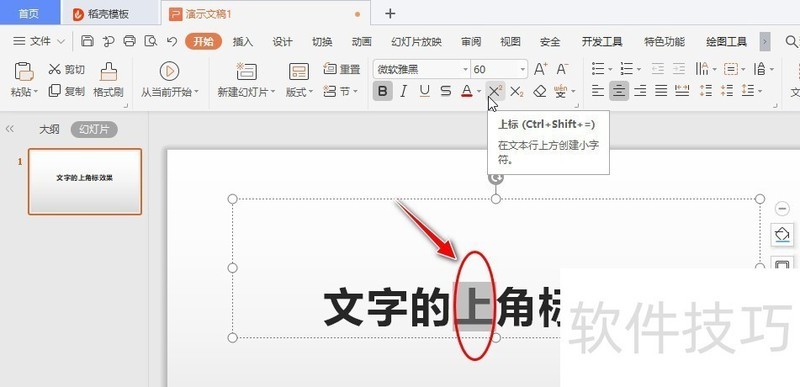The width and height of the screenshot is (800, 387).
Task: Click the minus icon right of text box
Action: click(x=782, y=209)
